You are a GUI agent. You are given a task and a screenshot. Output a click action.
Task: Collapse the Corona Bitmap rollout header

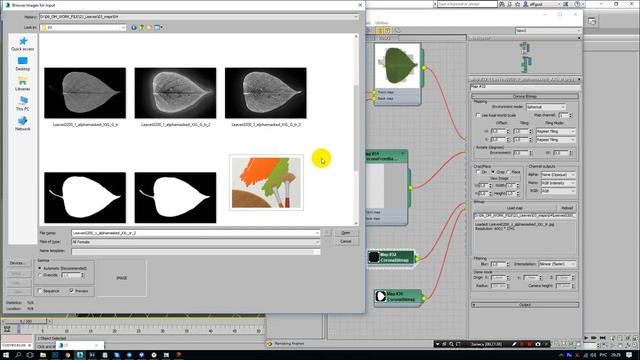coord(525,96)
